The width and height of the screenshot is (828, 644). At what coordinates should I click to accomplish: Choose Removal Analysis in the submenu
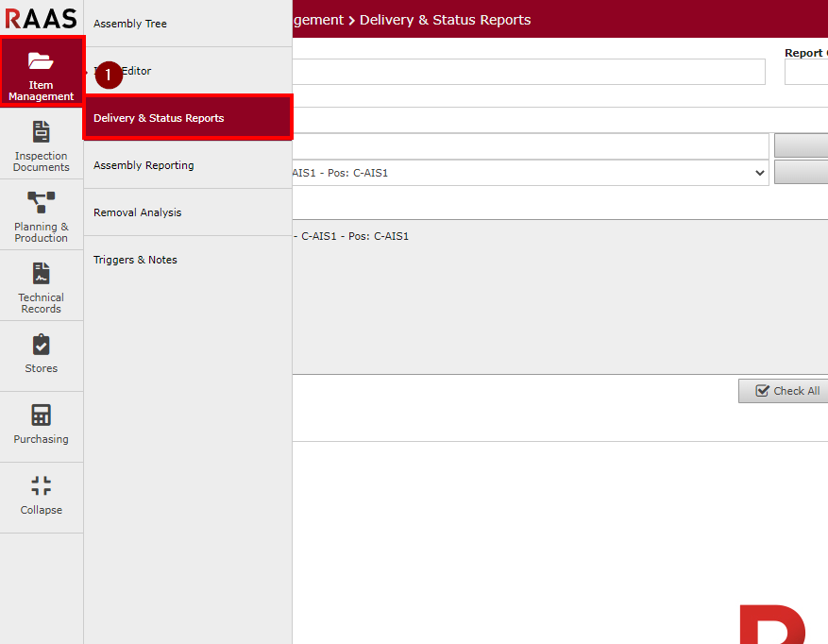click(137, 212)
